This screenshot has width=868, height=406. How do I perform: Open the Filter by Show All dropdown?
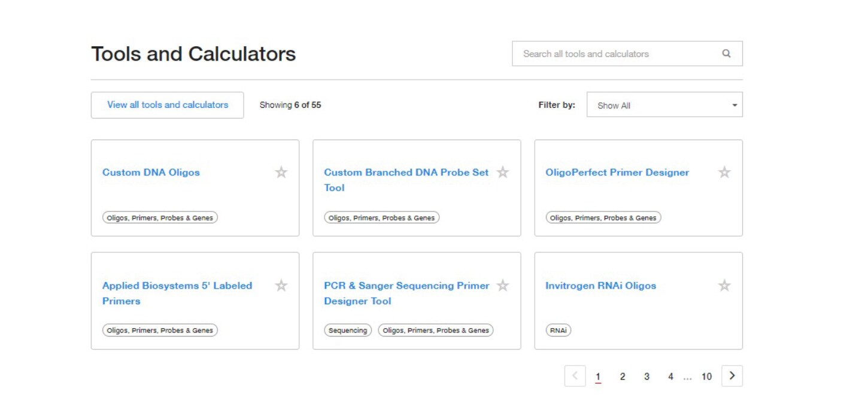click(664, 105)
